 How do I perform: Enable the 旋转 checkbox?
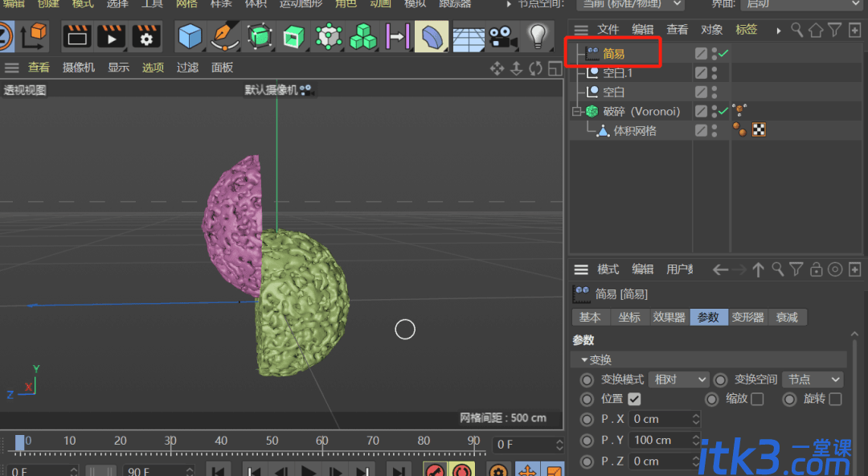(836, 399)
